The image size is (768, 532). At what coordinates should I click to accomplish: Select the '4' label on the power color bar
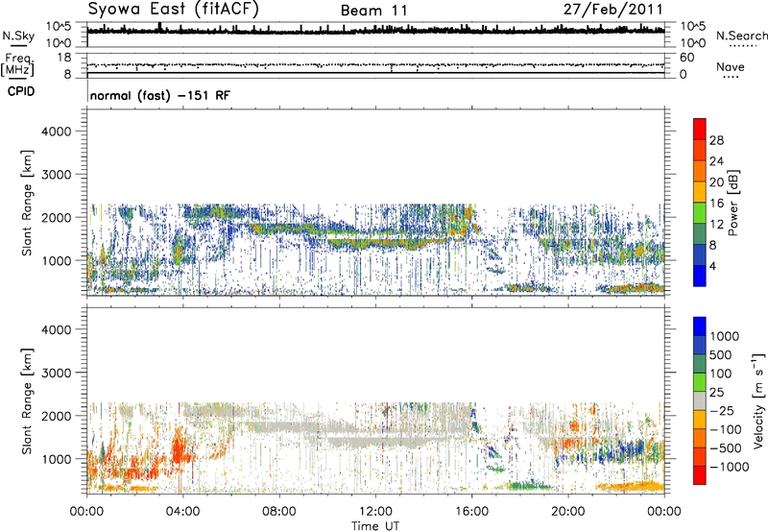tap(712, 266)
